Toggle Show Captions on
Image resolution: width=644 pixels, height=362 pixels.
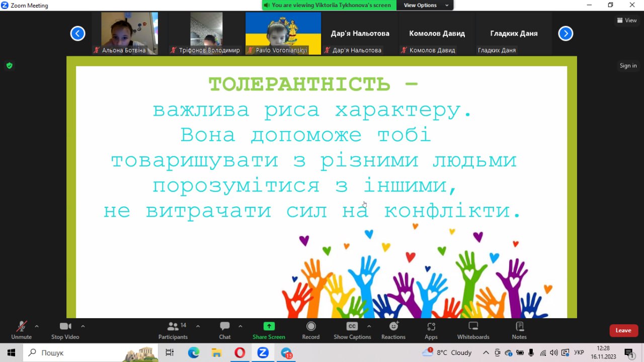click(352, 330)
